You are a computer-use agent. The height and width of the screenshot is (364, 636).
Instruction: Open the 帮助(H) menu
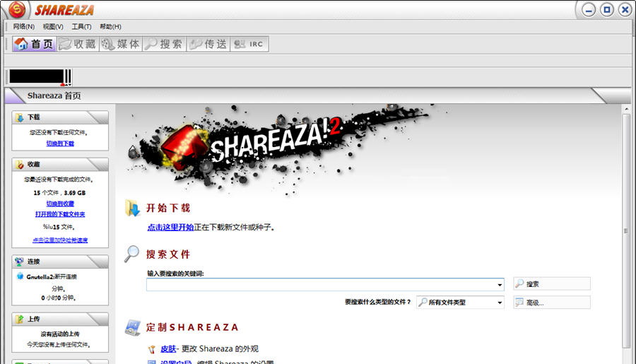pos(110,26)
